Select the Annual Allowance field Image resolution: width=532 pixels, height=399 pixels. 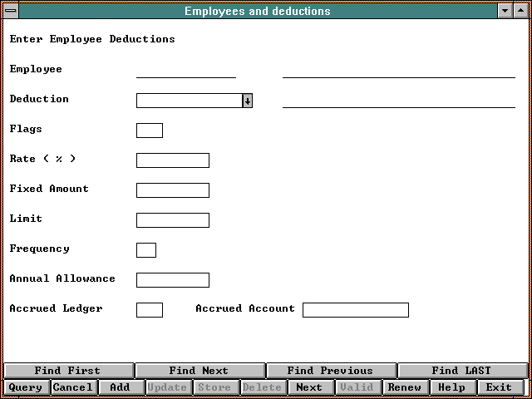172,280
